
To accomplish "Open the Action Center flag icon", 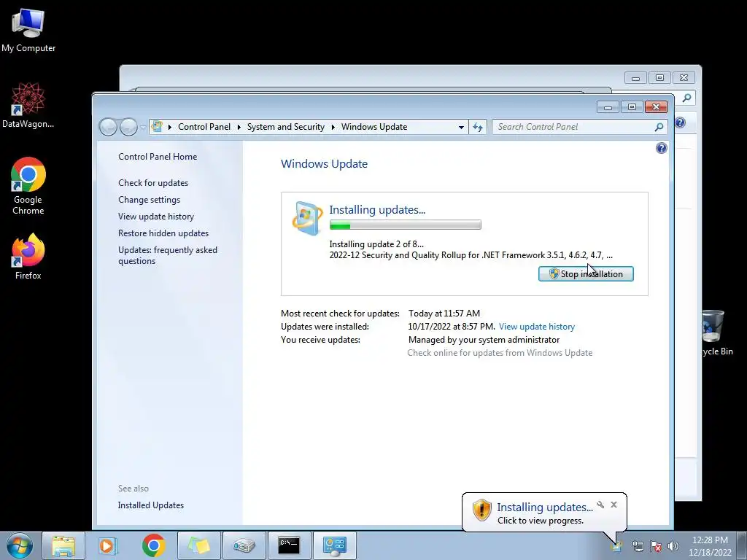I will [x=656, y=546].
